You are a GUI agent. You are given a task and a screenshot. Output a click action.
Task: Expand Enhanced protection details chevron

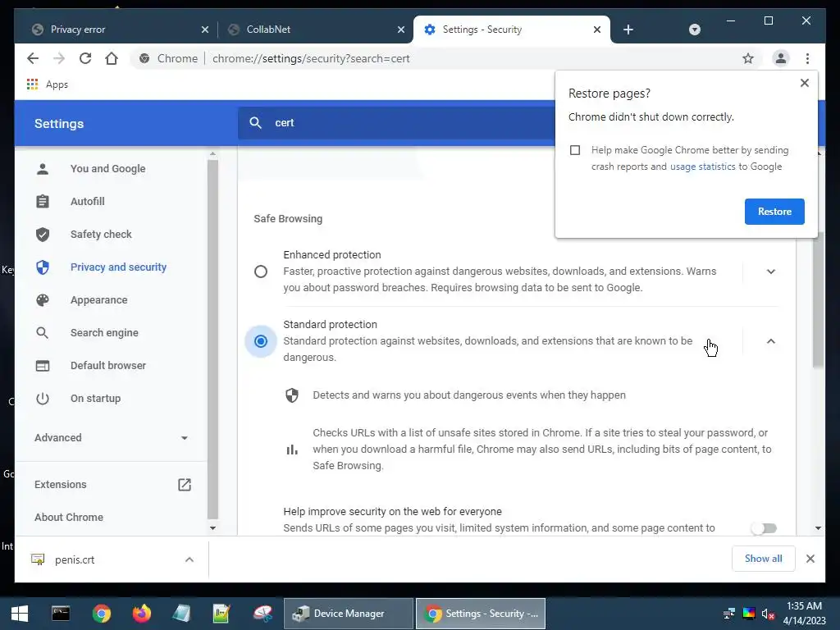(771, 272)
